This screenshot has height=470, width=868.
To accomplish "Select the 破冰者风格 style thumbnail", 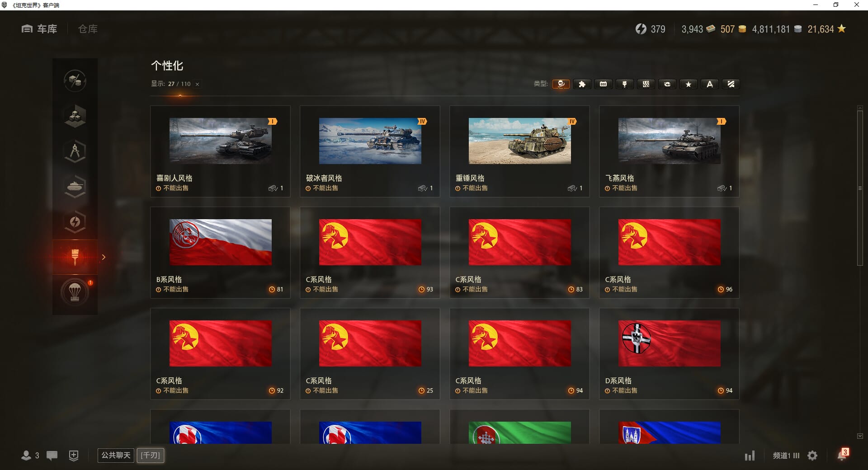I will click(370, 141).
